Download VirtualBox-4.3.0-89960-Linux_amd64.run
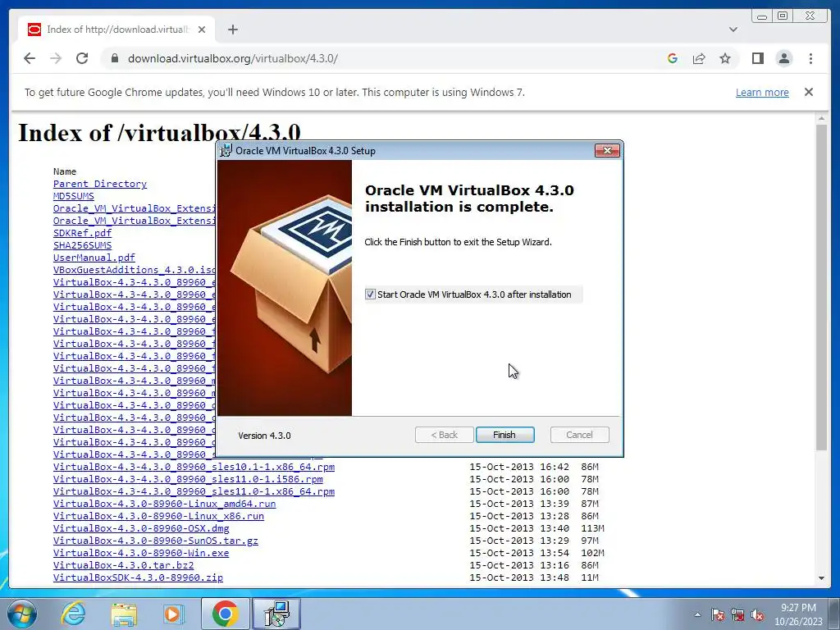Viewport: 840px width, 630px height. tap(164, 504)
